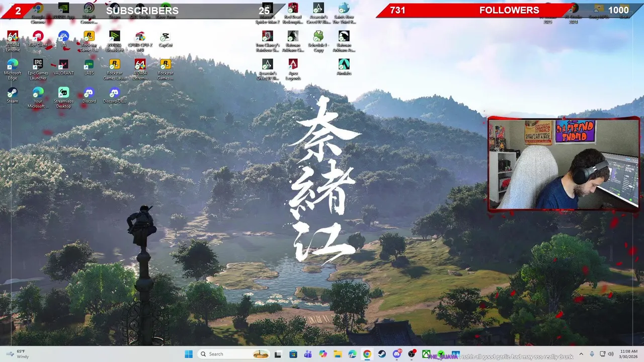Open the network tray icon

[602, 354]
